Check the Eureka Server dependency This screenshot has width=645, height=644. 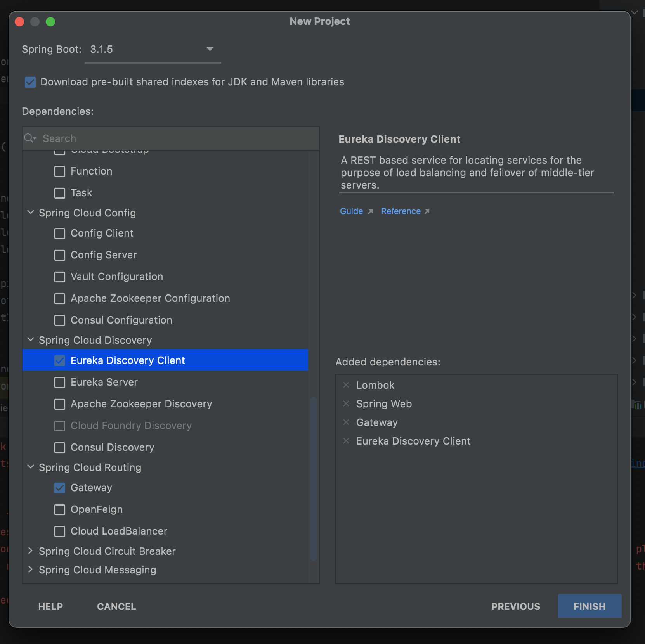click(x=60, y=382)
